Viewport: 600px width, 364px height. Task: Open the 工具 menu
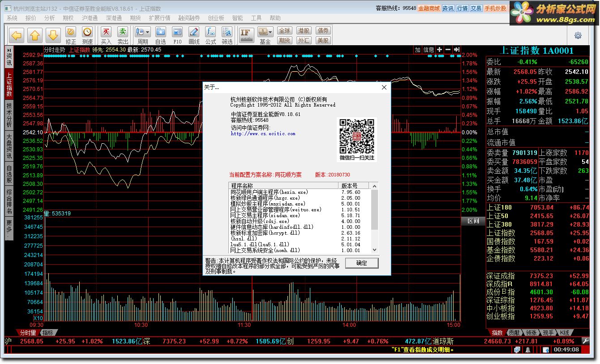256,18
